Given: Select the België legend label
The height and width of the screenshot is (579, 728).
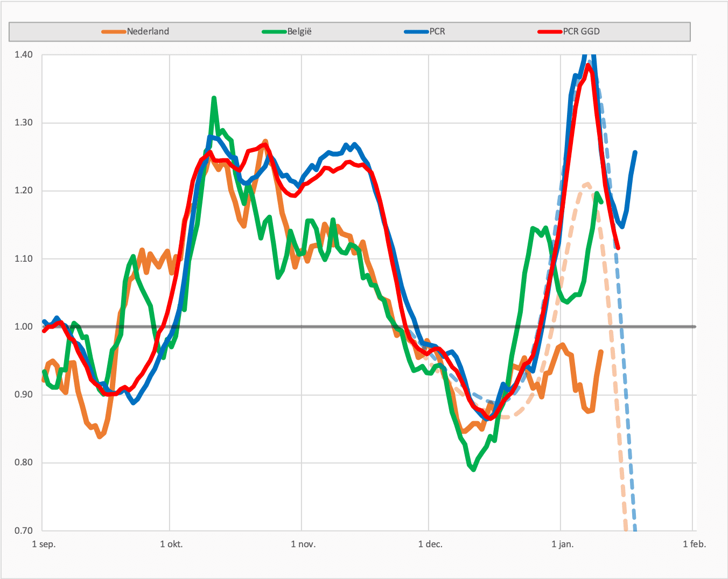Looking at the screenshot, I should click(299, 31).
